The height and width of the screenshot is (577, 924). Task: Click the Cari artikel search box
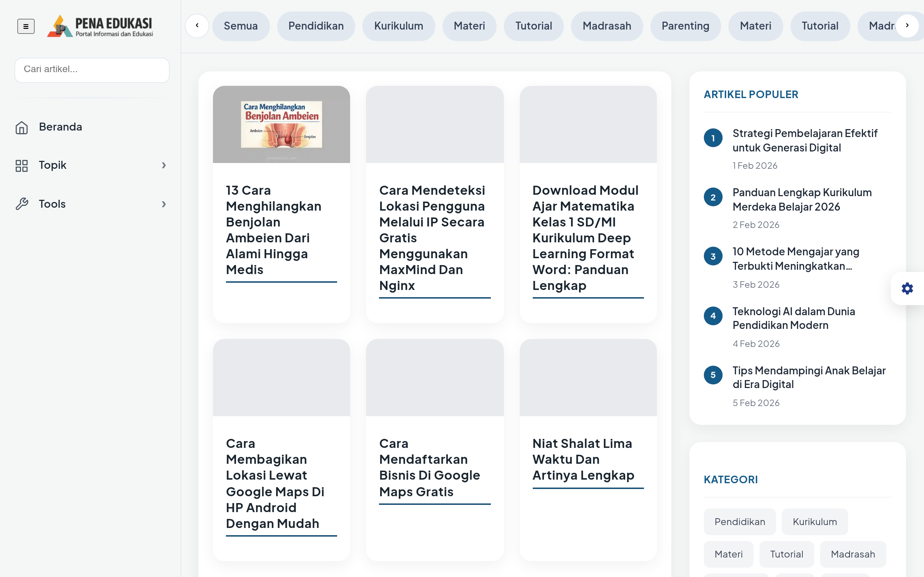point(92,70)
